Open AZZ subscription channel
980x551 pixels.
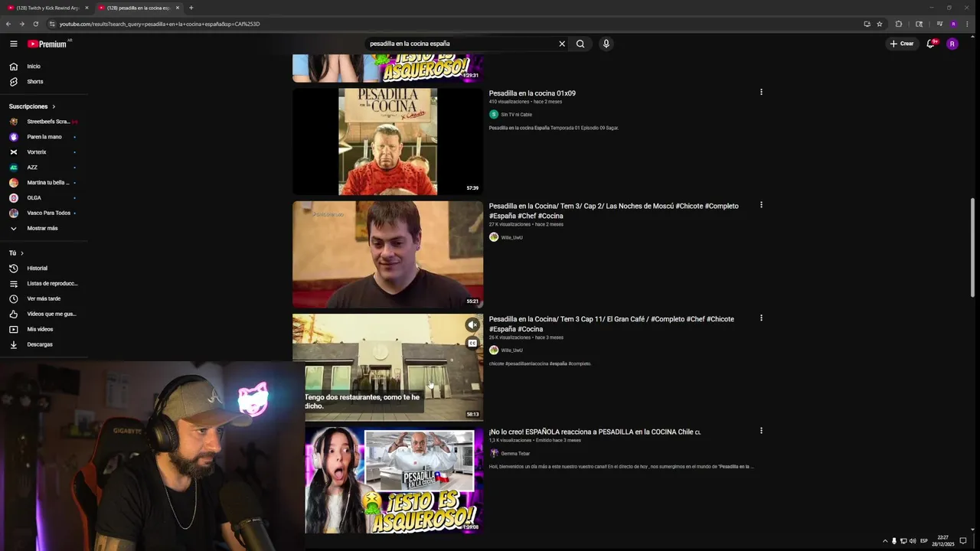point(44,168)
